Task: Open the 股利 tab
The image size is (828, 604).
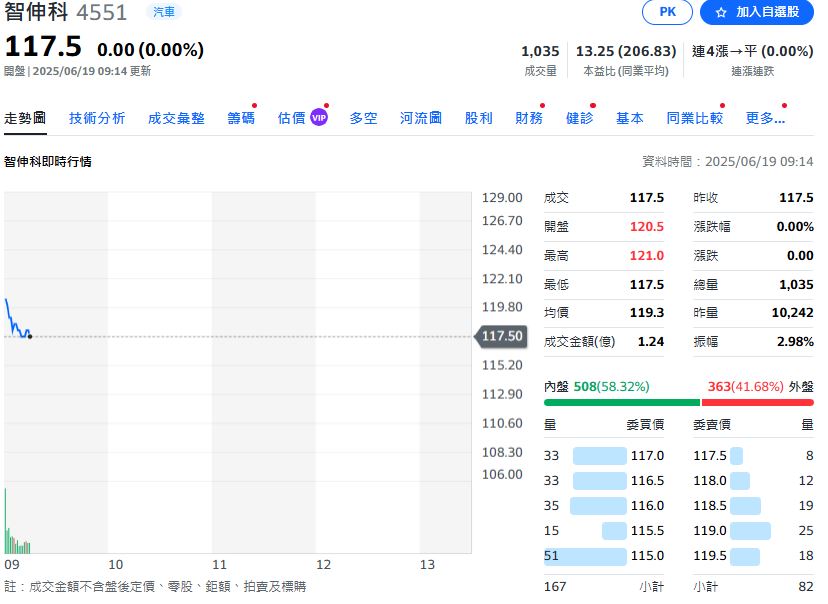Action: 478,118
